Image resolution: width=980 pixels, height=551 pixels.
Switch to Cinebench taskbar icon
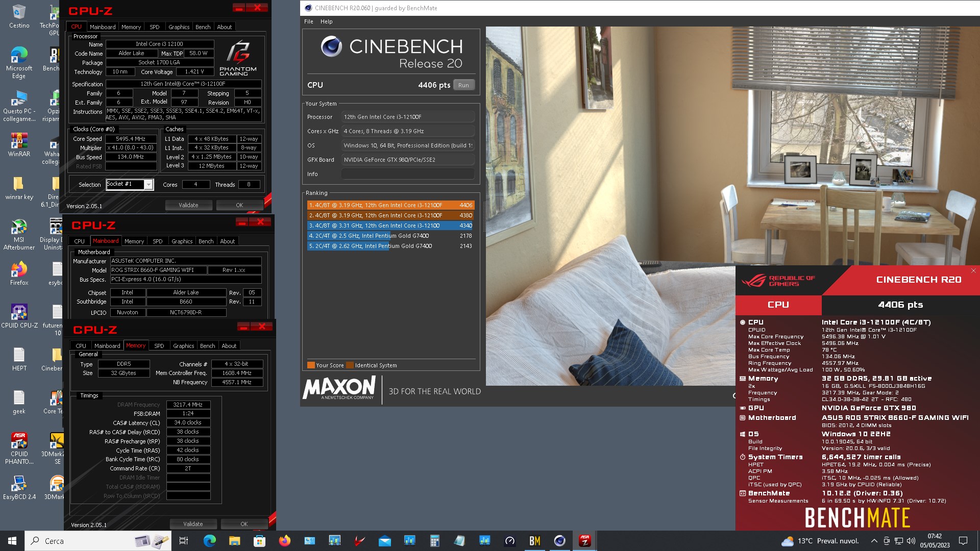tap(559, 541)
